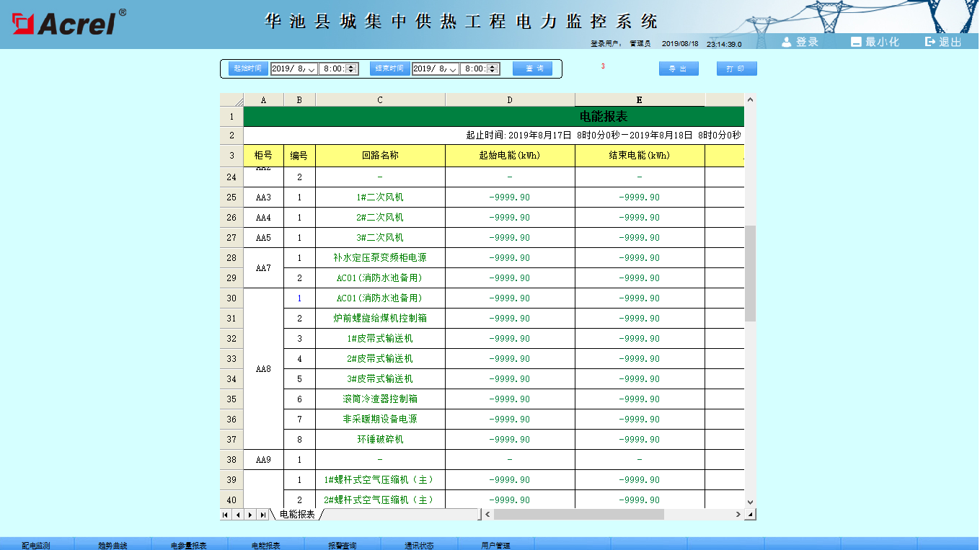Viewport: 980px width, 550px height.
Task: Click cabinet cell AA7
Action: click(x=263, y=268)
